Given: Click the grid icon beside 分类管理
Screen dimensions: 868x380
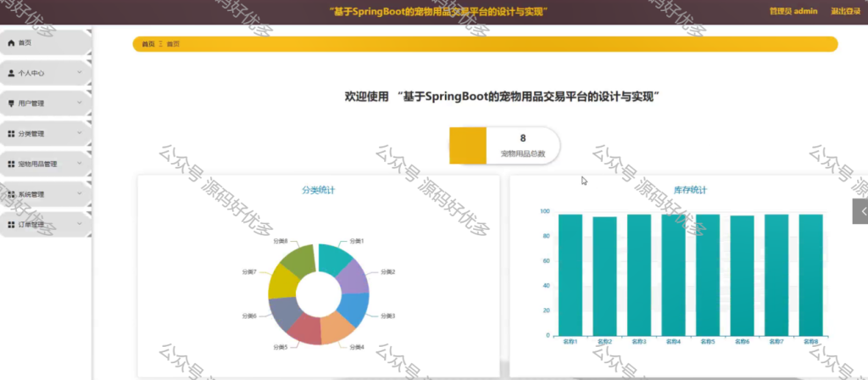Looking at the screenshot, I should pyautogui.click(x=11, y=134).
